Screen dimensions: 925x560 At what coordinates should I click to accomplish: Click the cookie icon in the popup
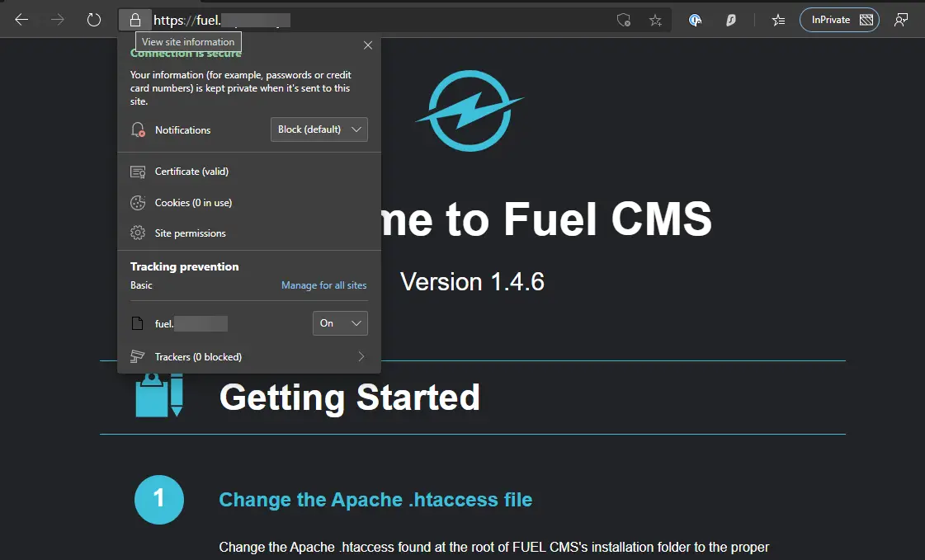pos(138,203)
